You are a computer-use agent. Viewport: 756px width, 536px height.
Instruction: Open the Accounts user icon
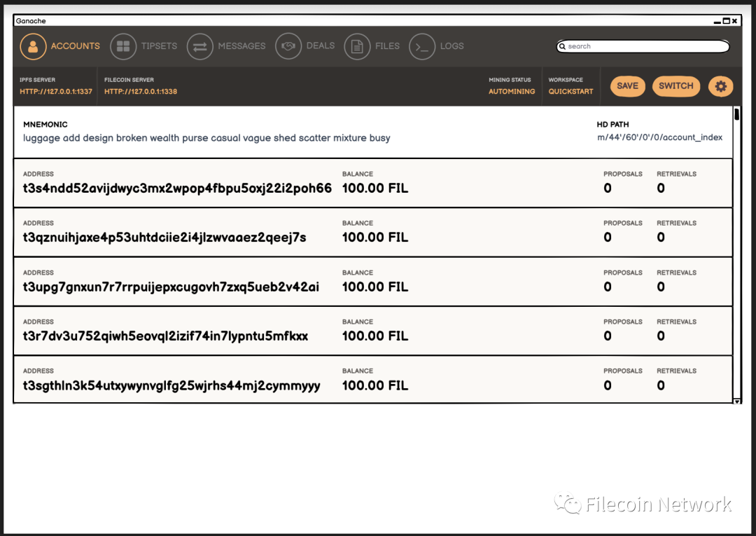click(x=33, y=46)
